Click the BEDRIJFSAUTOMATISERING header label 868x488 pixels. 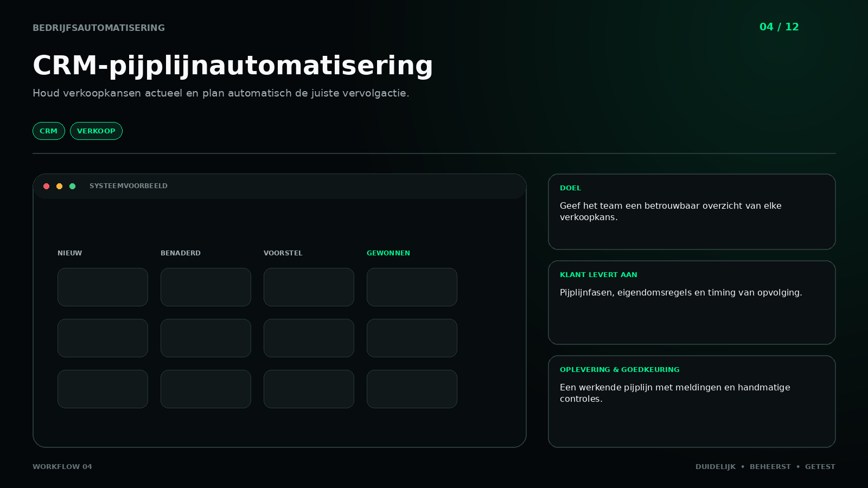click(99, 28)
